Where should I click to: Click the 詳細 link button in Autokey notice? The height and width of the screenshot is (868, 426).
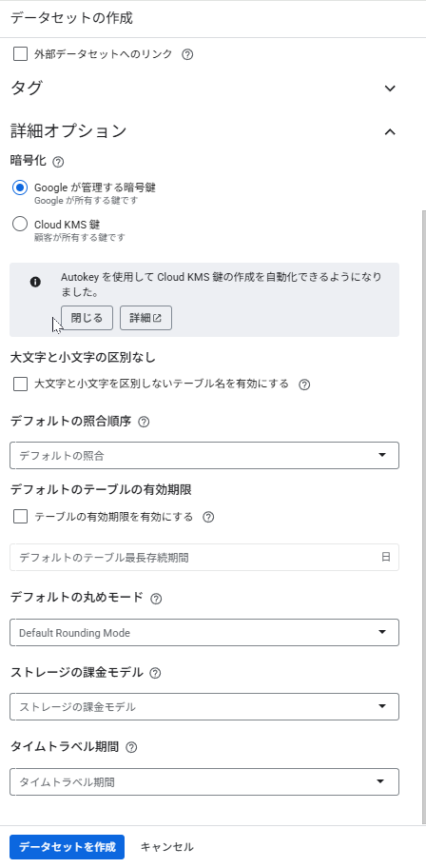click(145, 318)
